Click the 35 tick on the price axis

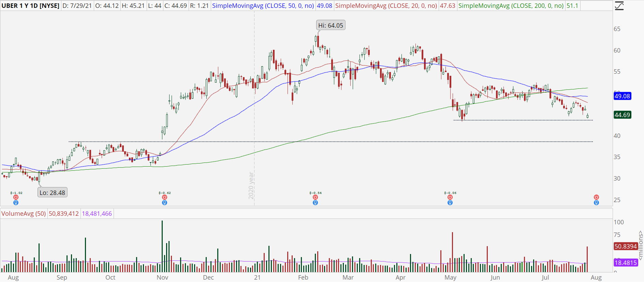click(617, 157)
